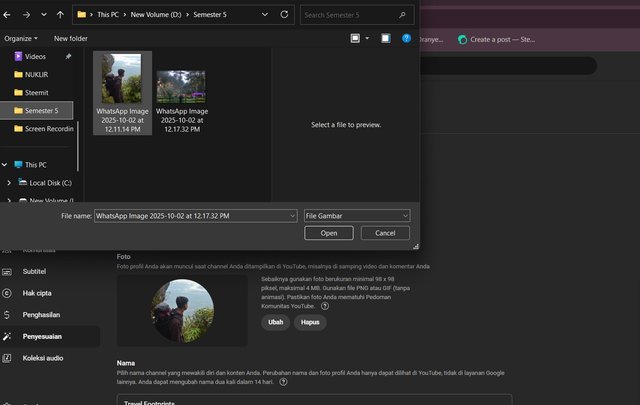Click New Volume (D:) in address path
Viewport: 640px width, 405px height.
click(156, 15)
